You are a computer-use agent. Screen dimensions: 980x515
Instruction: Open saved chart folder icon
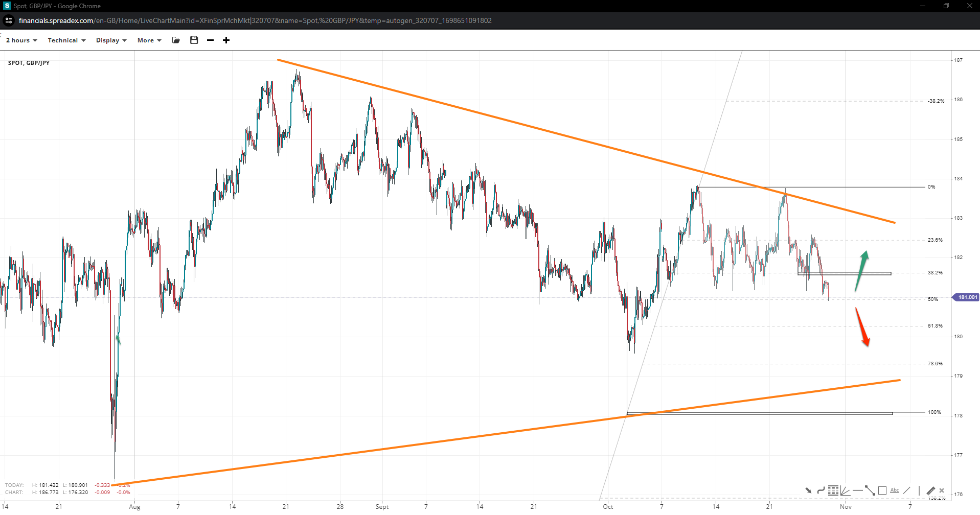(x=176, y=40)
